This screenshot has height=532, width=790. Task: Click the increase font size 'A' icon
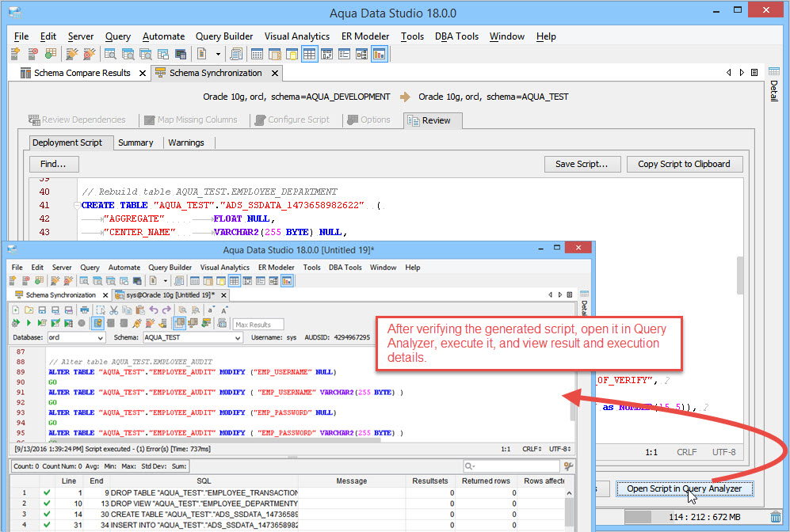224,310
